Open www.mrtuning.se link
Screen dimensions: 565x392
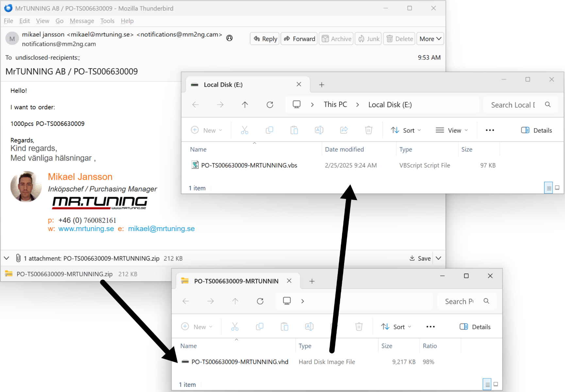coord(86,229)
